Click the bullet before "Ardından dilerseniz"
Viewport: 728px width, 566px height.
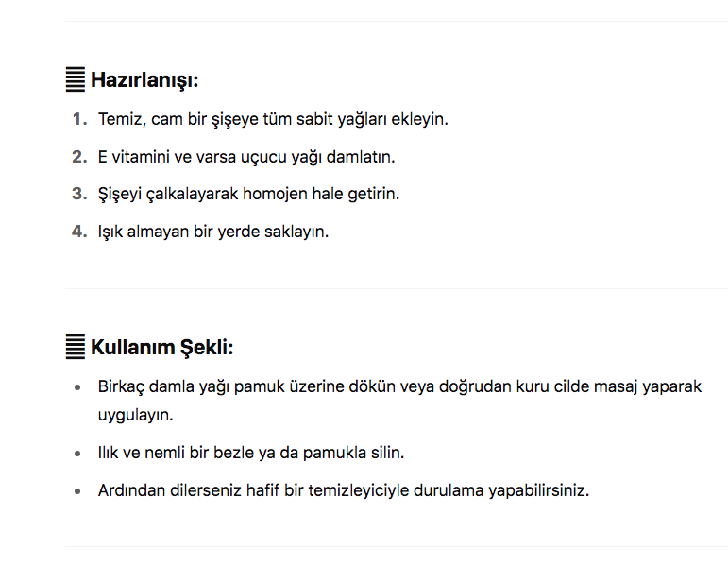pos(77,491)
